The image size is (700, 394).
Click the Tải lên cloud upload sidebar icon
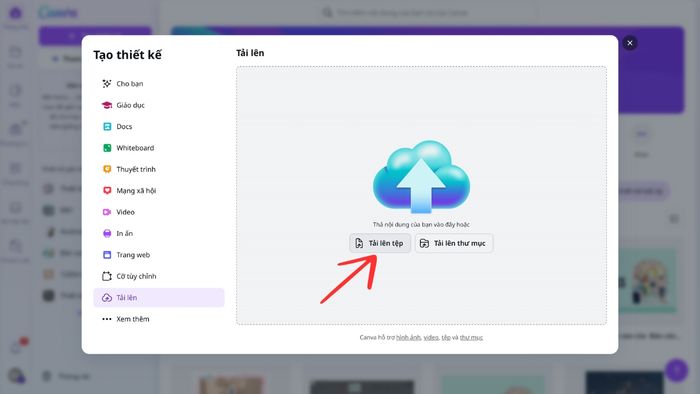pyautogui.click(x=107, y=298)
